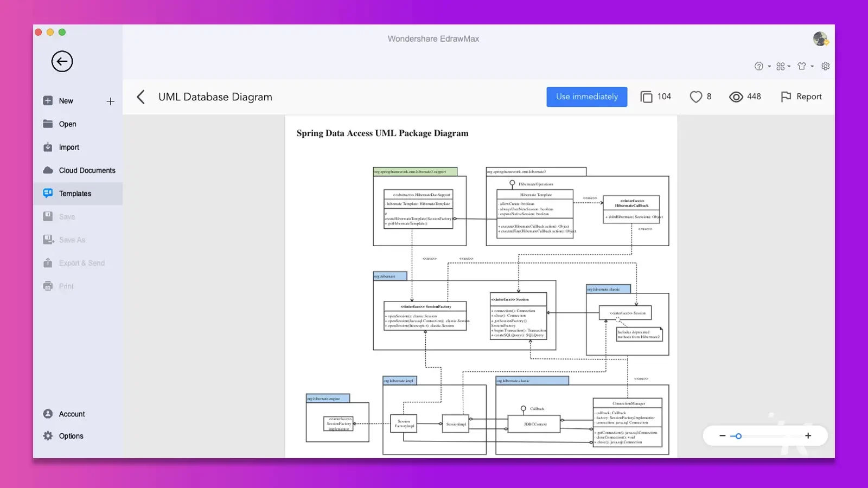Select the Templates sidebar item
The height and width of the screenshot is (488, 868).
coord(78,194)
